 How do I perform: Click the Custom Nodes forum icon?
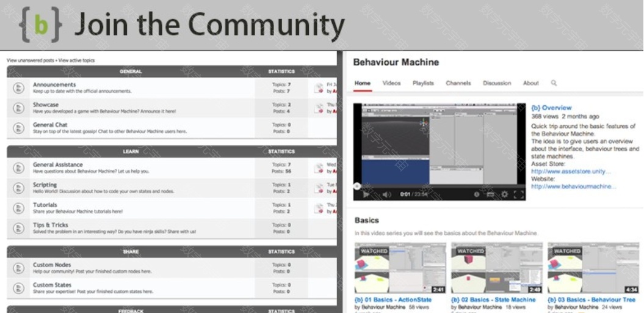18,268
